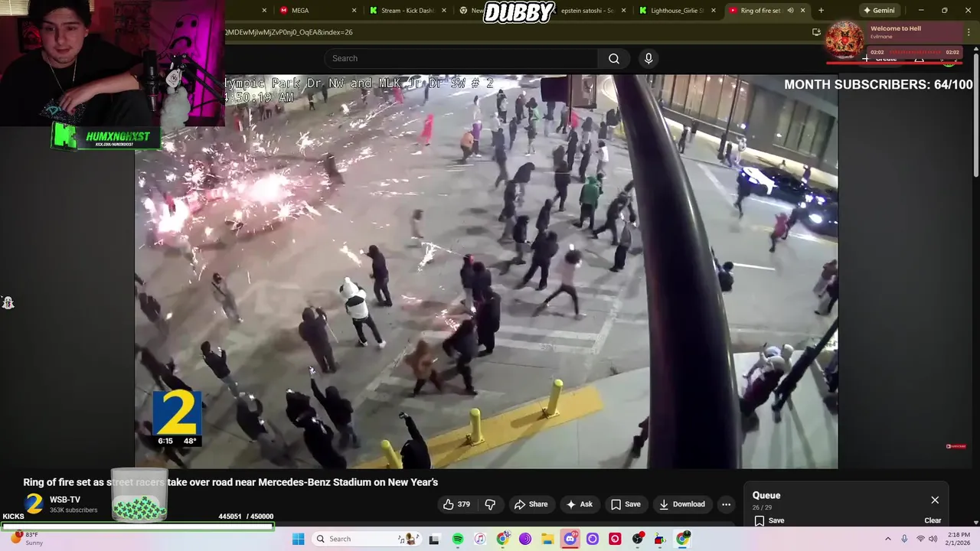Click the YouTube search magnifier button
This screenshot has height=551, width=980.
tap(614, 58)
